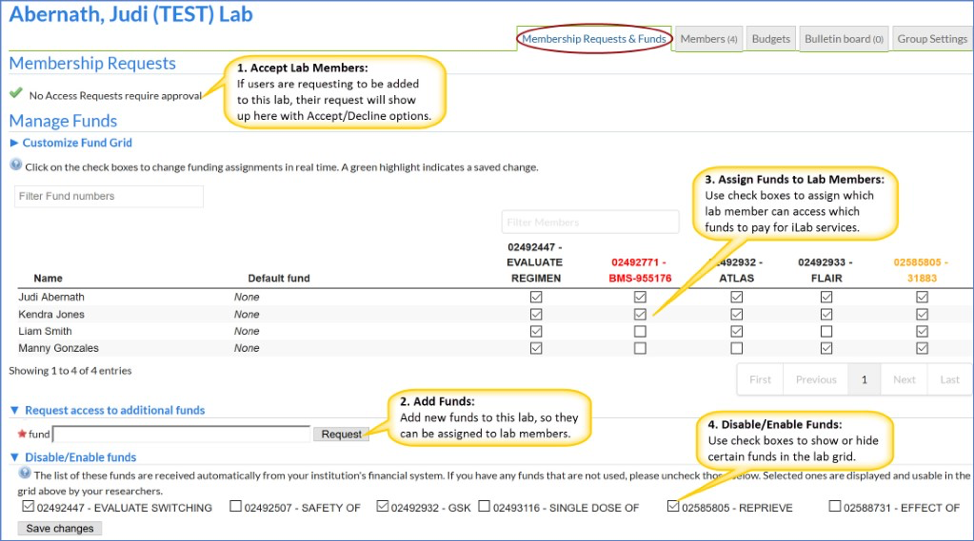Click orange 02585805 - 31883 column header
Screen dimensions: 974x541
[x=921, y=270]
